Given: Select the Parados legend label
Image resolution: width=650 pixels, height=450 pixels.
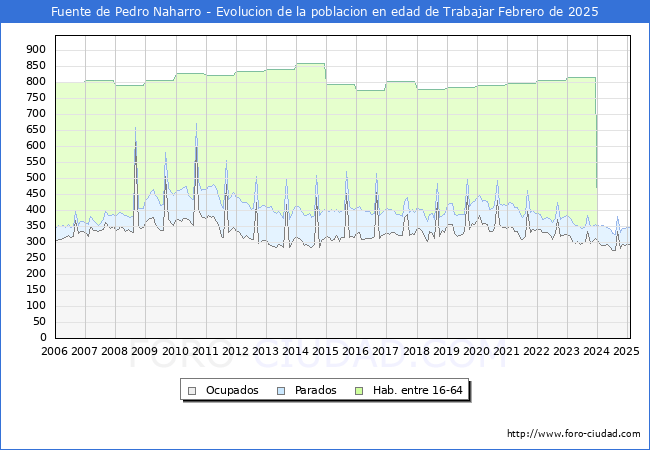Looking at the screenshot, I should tap(315, 390).
